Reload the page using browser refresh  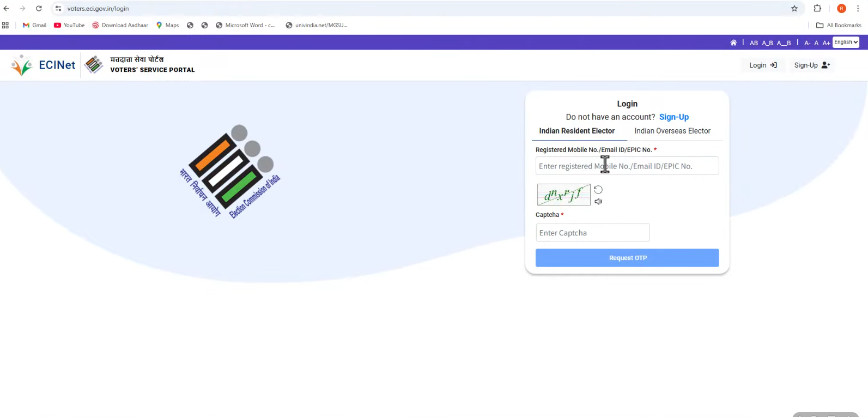(x=39, y=9)
